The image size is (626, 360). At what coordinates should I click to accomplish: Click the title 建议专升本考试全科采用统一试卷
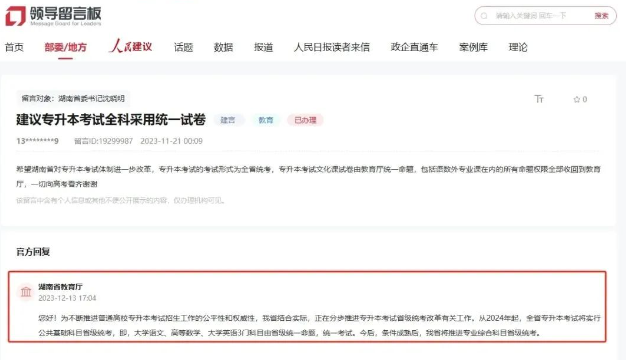point(111,120)
